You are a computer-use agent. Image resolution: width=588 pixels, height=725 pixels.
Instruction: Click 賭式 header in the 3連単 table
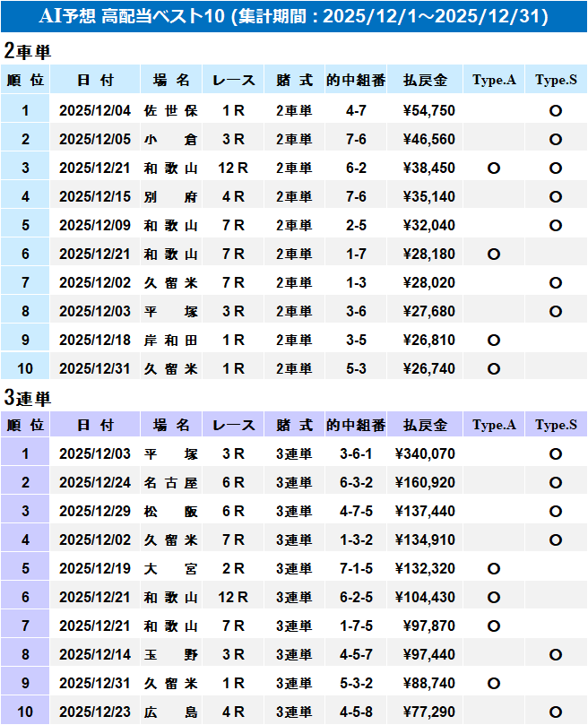(294, 425)
